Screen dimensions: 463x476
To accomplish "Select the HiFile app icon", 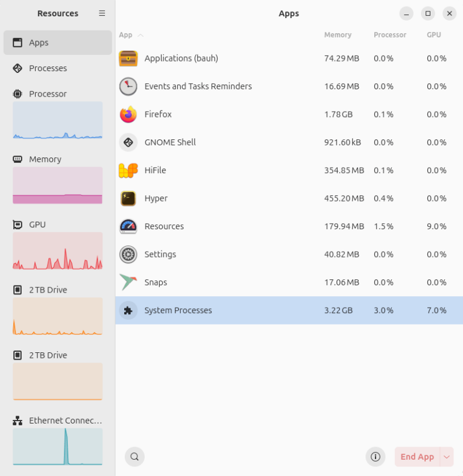I will click(128, 171).
